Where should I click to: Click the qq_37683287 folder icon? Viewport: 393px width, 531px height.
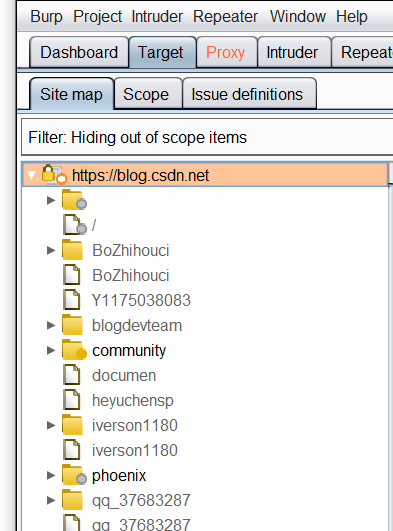click(x=73, y=501)
